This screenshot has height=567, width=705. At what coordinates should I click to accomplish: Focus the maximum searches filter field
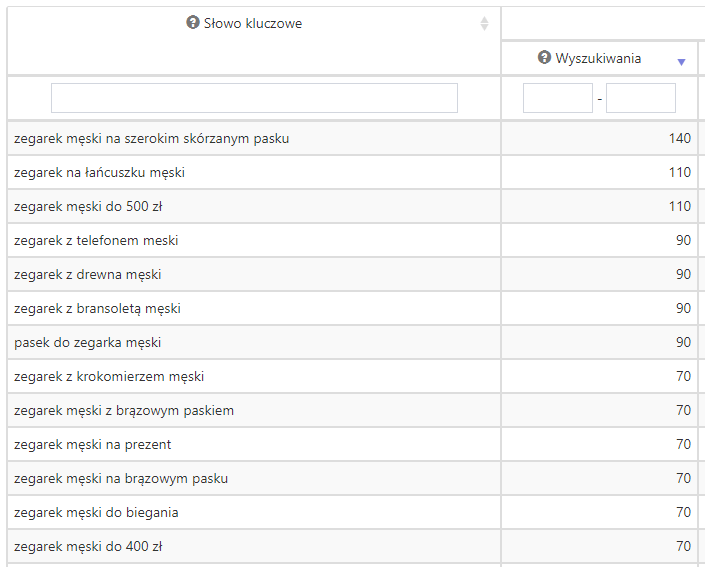[x=640, y=98]
